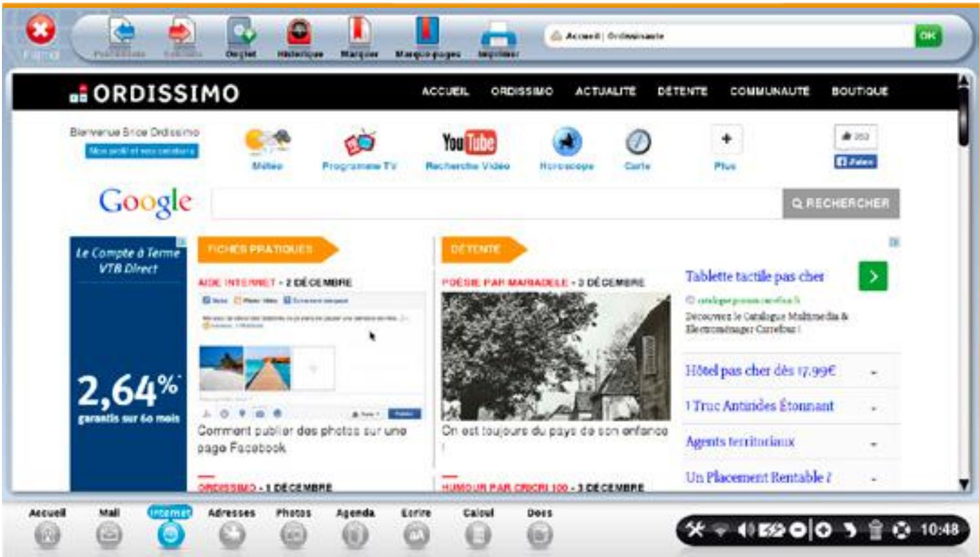This screenshot has width=980, height=557.
Task: Select the Internet app in the dock
Action: click(170, 527)
